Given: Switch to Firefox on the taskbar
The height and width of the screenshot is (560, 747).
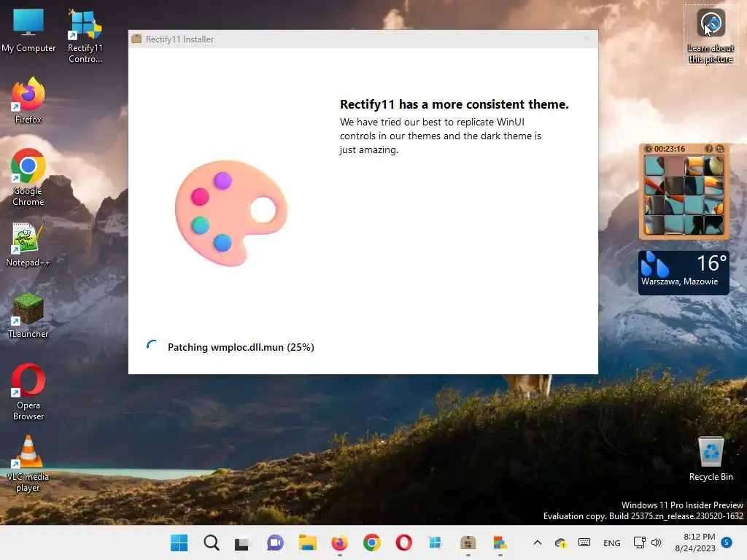Looking at the screenshot, I should coord(340,542).
